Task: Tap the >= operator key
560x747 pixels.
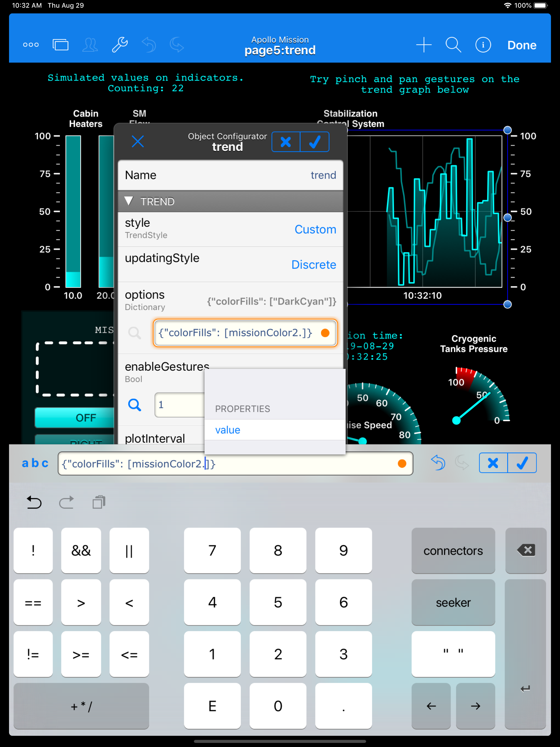Action: pos(81,655)
